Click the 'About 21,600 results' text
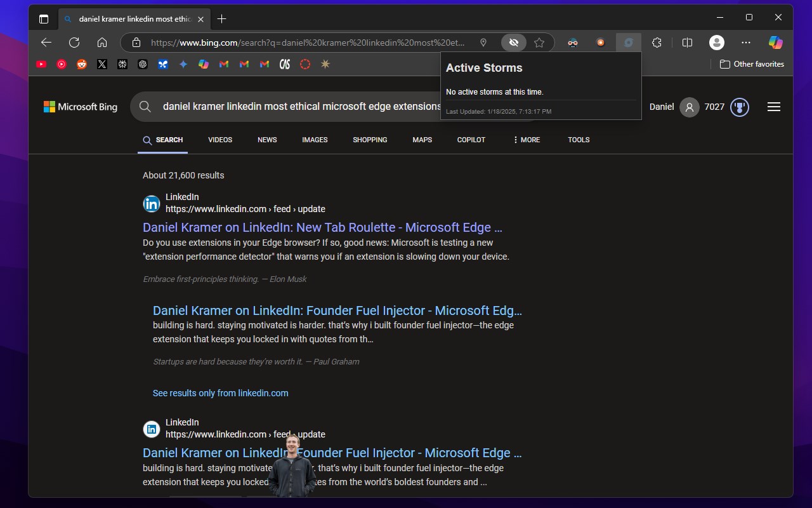This screenshot has height=508, width=812. click(183, 175)
